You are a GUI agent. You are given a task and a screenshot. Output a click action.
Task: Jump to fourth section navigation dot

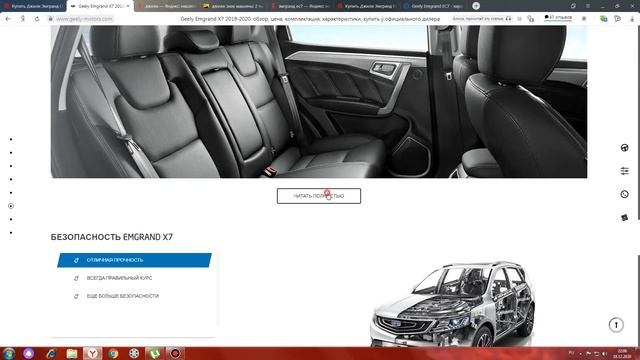pos(11,179)
